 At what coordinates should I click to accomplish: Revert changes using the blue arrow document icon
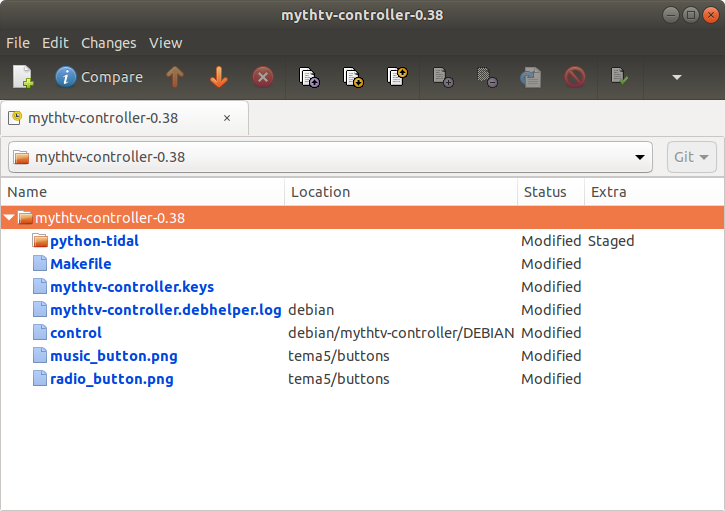point(530,77)
